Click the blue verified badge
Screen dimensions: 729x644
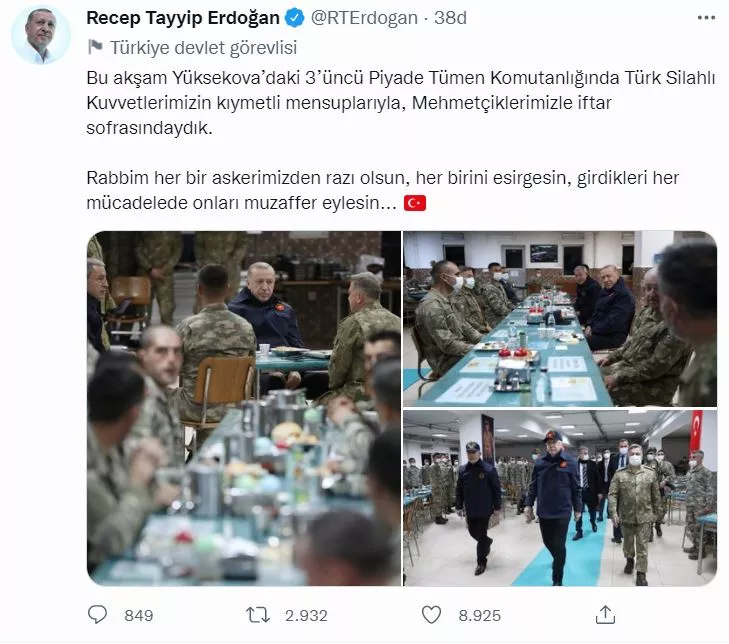[x=295, y=18]
